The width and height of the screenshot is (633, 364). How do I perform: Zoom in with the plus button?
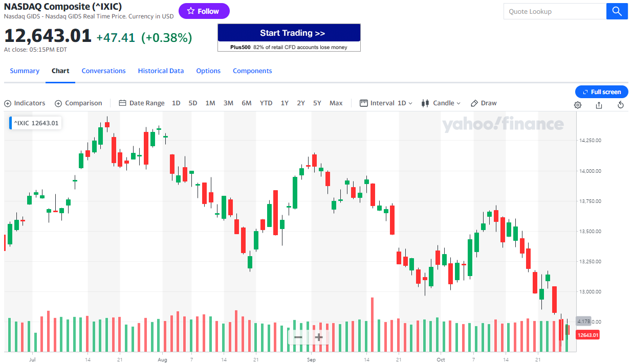[x=319, y=337]
